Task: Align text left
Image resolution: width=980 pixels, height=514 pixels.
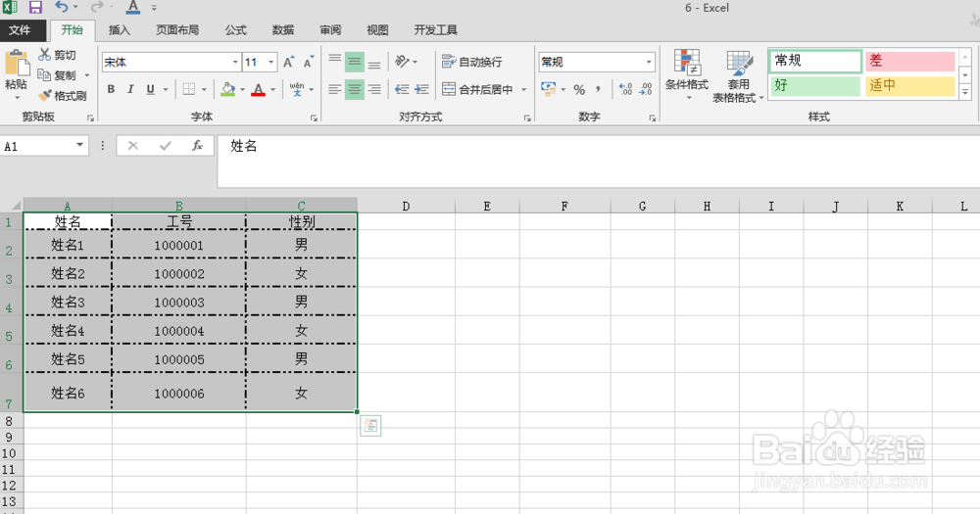Action: coord(335,89)
